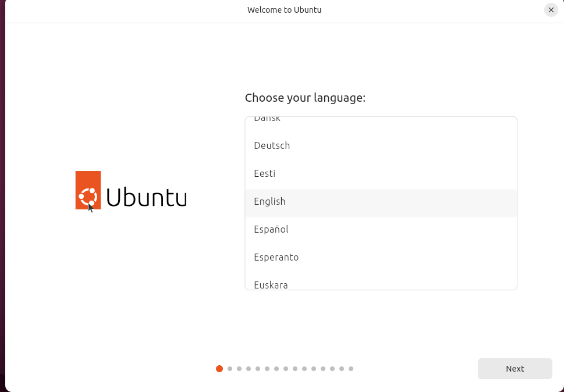Click the orange Ubuntu logo icon

(88, 190)
